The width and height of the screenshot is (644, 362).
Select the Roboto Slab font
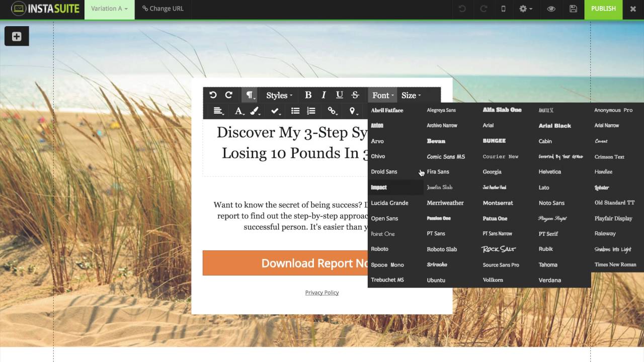pos(442,249)
